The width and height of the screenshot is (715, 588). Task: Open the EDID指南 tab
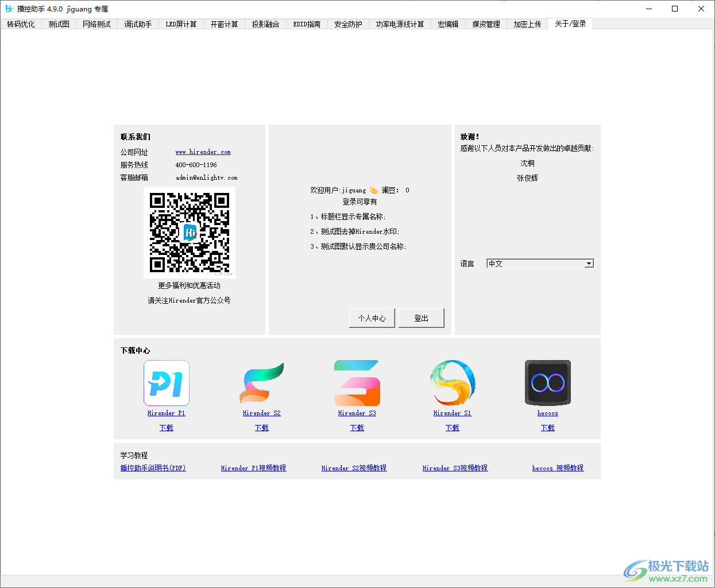307,24
